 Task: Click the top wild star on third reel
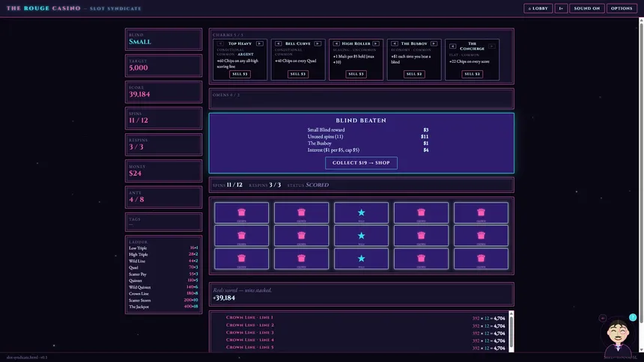click(x=361, y=212)
